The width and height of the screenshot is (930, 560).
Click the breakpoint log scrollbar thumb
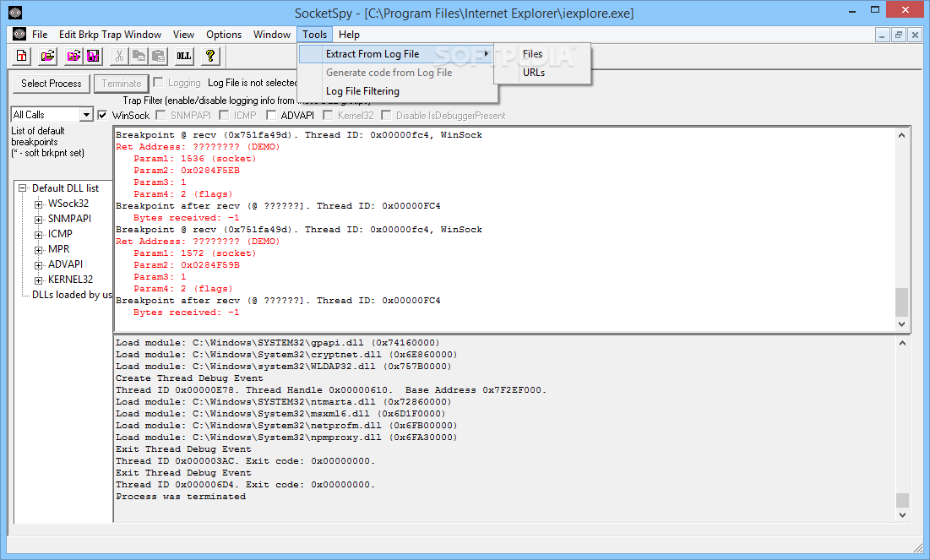click(x=901, y=302)
